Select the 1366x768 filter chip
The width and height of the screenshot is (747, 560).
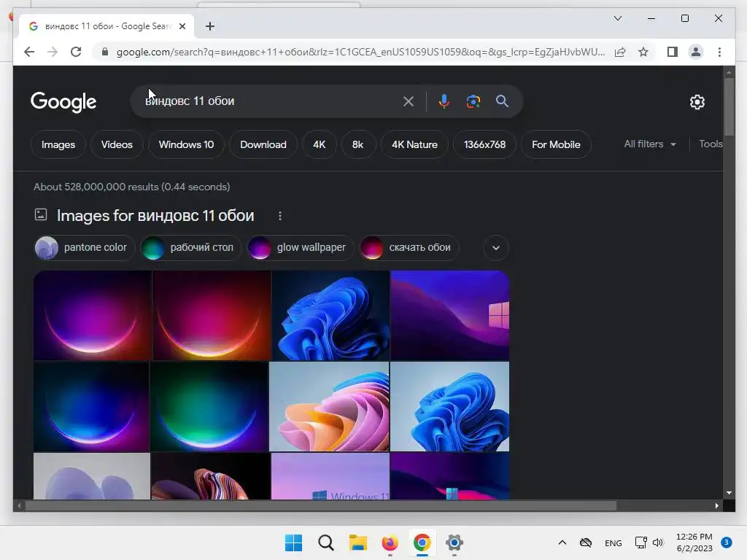484,144
